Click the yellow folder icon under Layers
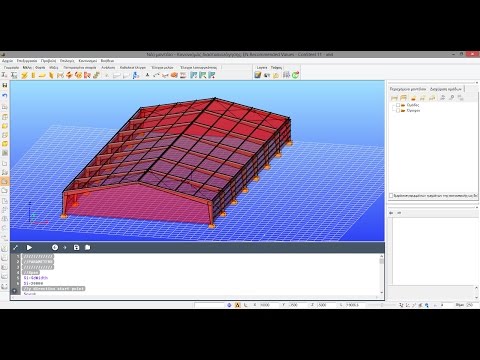The width and height of the screenshot is (480, 360). (276, 75)
